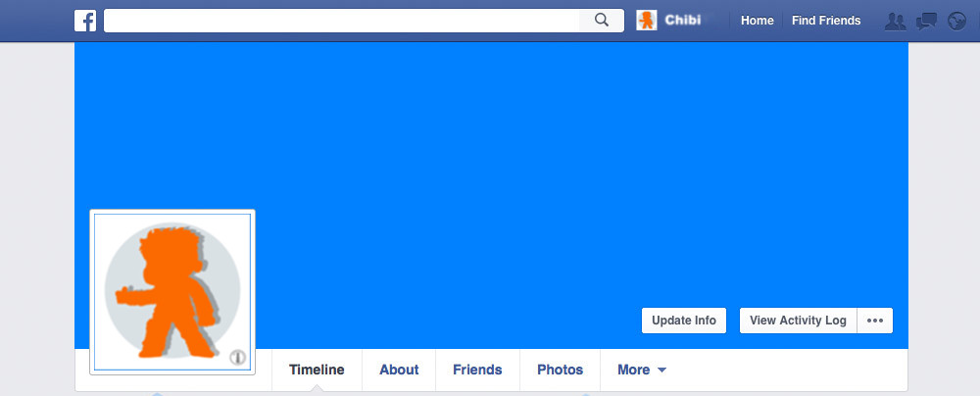The width and height of the screenshot is (980, 396).
Task: Go to Home link
Action: 758,21
